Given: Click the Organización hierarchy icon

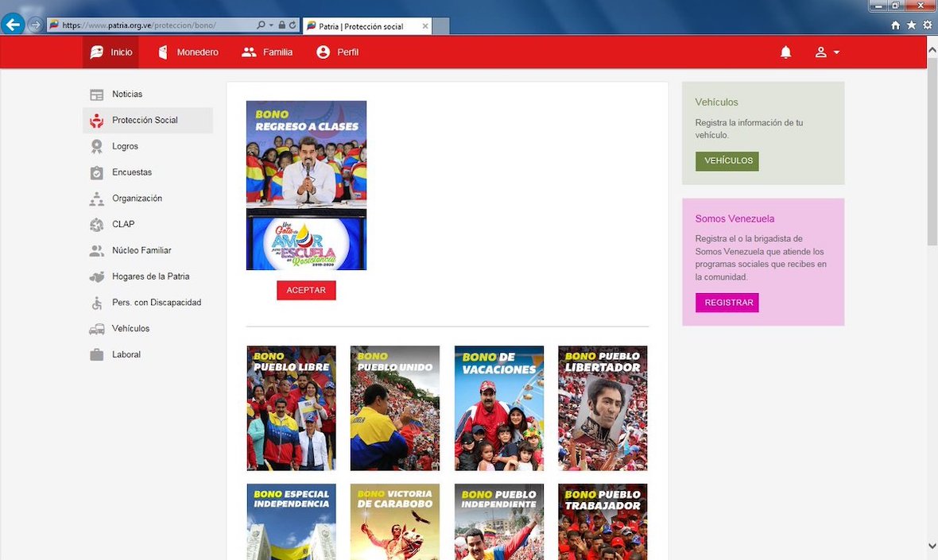Looking at the screenshot, I should (x=97, y=199).
